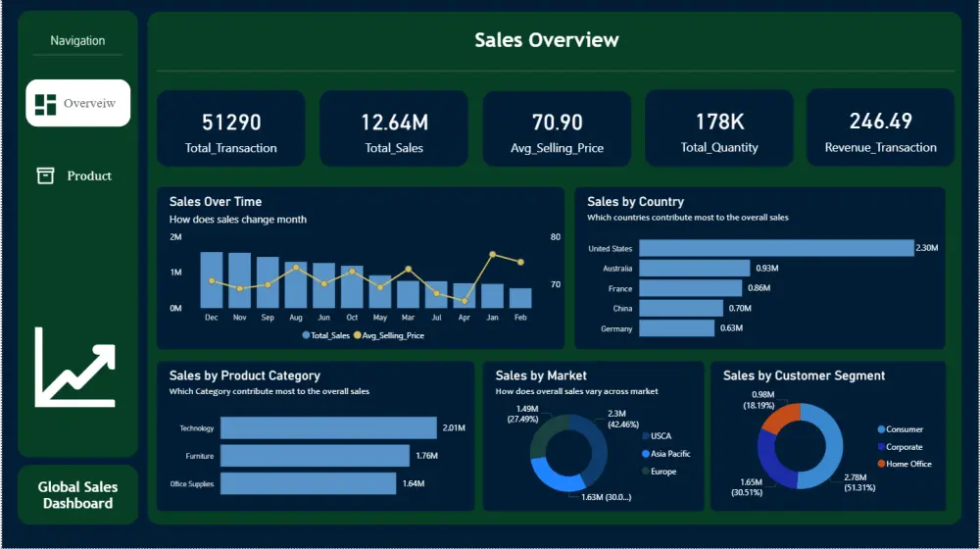Select the 70.90 Avg_Selling_Price card
This screenshot has width=980, height=549.
557,128
